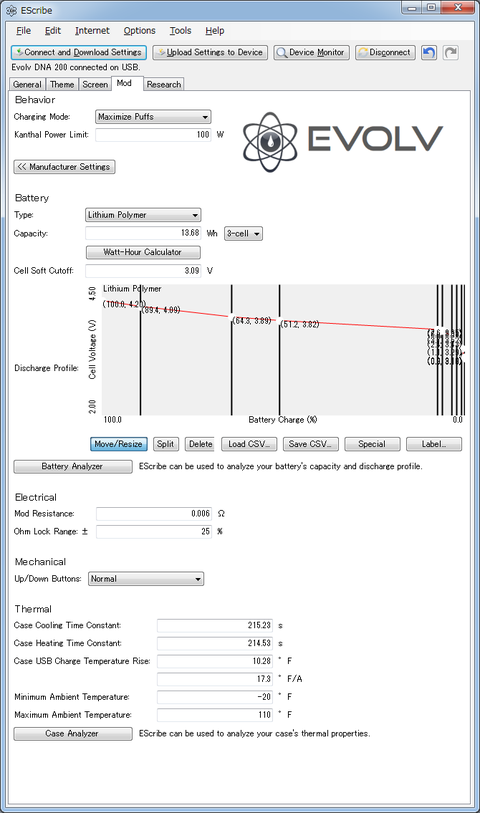
Task: Click Connect and Download Settings
Action: click(79, 52)
